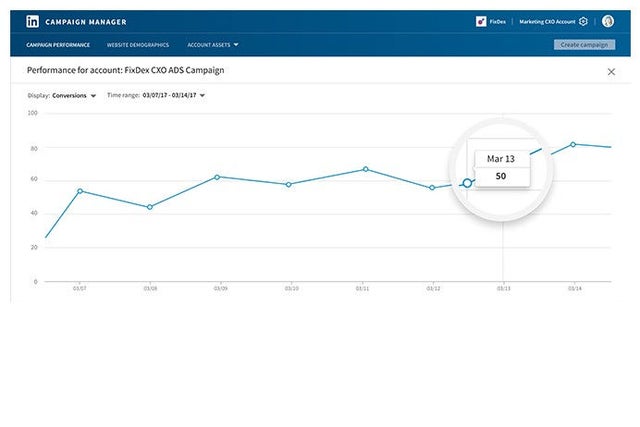640x427 pixels.
Task: Click the Create campaign button
Action: (584, 45)
